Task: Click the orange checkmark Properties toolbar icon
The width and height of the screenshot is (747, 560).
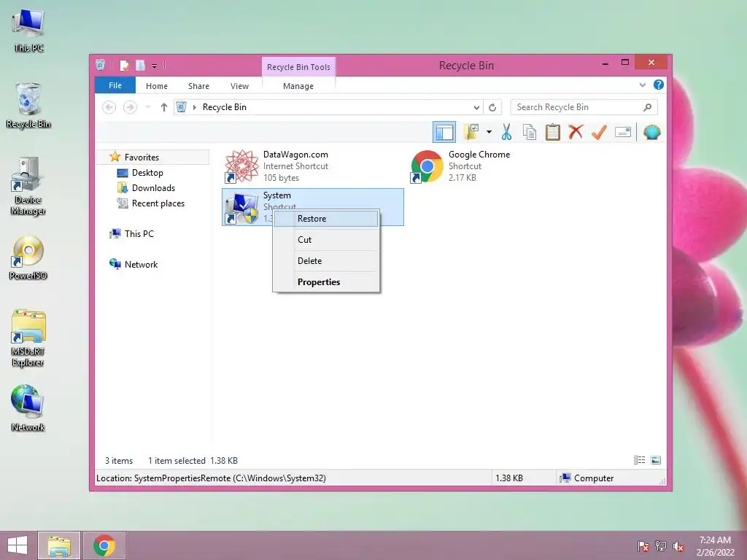Action: (x=599, y=132)
